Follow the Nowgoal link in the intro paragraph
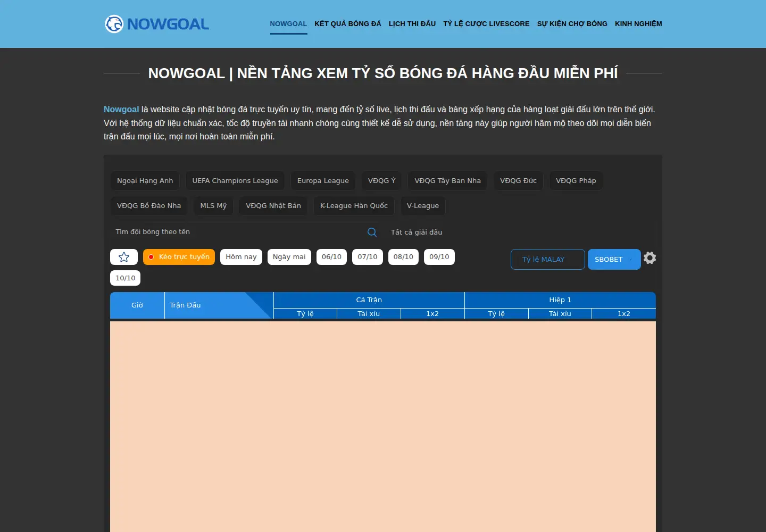Screen dimensions: 766x532 [121, 110]
